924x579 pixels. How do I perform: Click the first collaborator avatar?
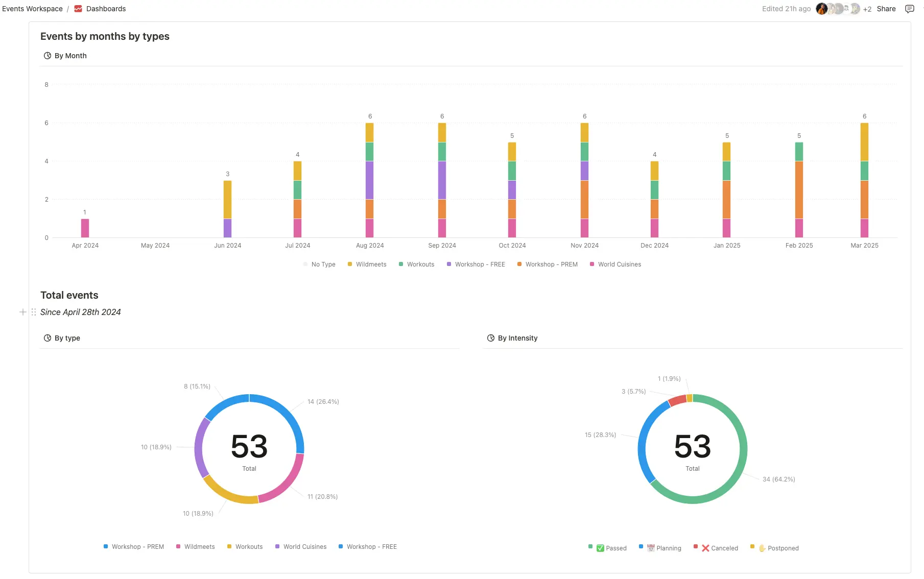point(821,9)
